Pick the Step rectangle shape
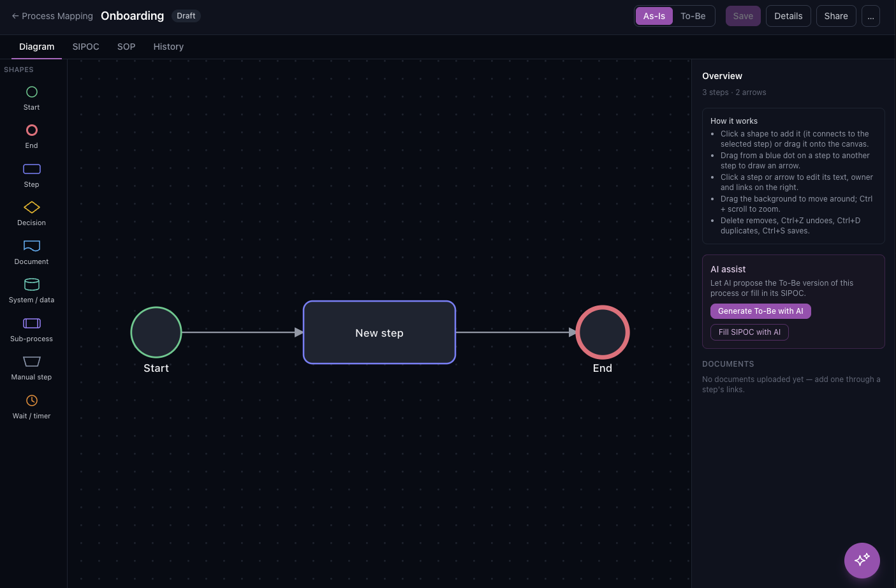The image size is (896, 588). [x=32, y=169]
